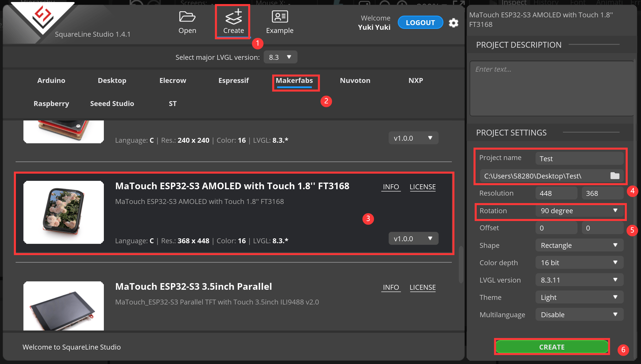Viewport: 641px width, 364px height.
Task: Open the LICENSE link for the AMOLED board
Action: (x=422, y=187)
